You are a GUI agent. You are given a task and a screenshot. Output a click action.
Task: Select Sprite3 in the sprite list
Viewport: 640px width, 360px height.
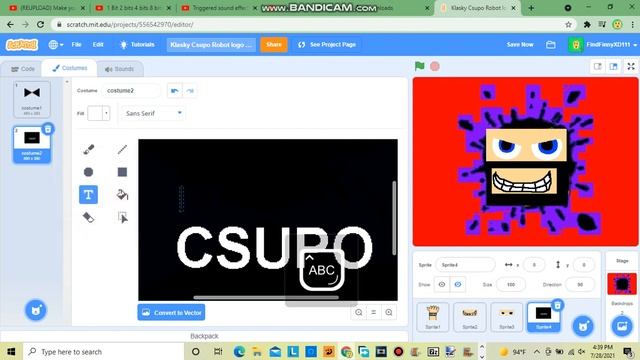pos(507,317)
